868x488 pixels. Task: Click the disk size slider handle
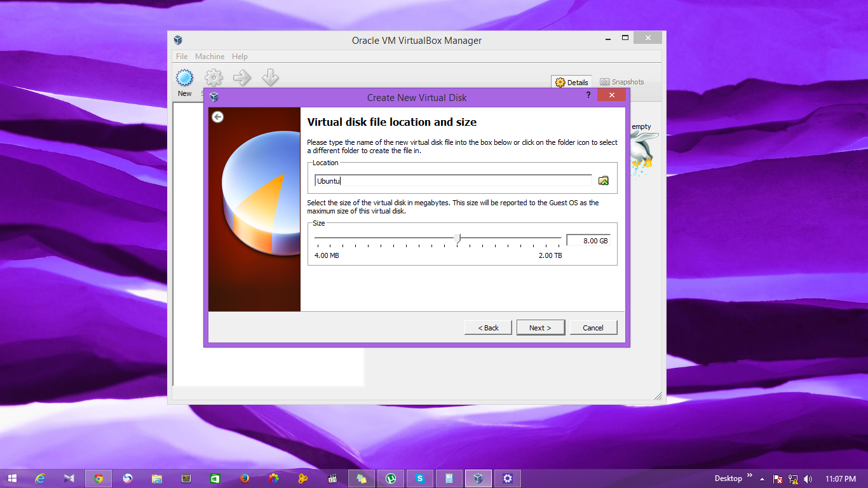point(457,239)
